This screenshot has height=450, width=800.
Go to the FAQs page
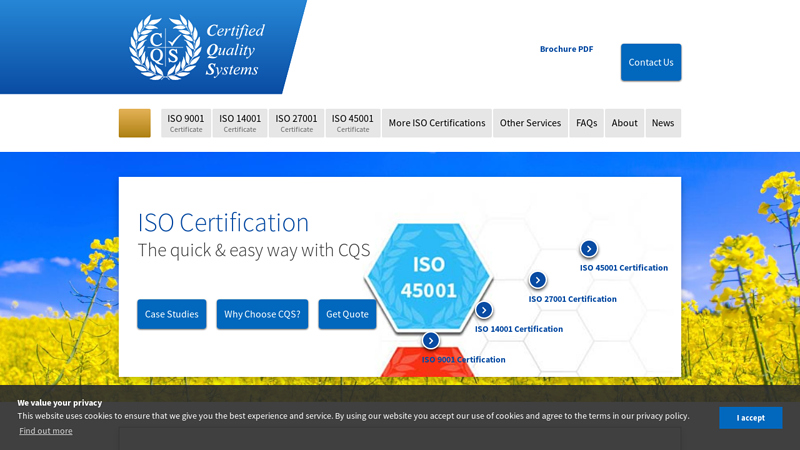point(586,123)
